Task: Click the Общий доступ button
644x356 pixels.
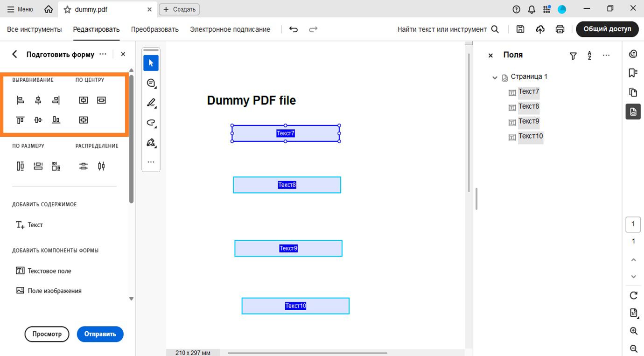Action: point(607,29)
